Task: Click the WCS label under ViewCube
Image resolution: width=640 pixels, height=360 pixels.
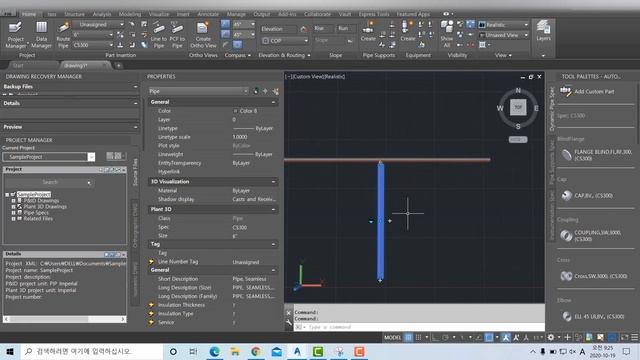Action: 518,140
